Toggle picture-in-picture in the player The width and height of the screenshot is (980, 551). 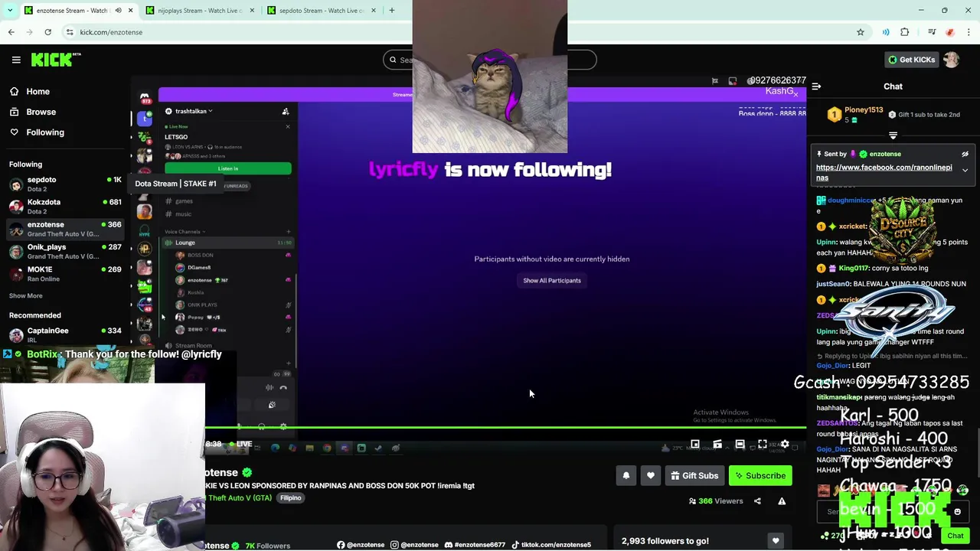pyautogui.click(x=695, y=444)
